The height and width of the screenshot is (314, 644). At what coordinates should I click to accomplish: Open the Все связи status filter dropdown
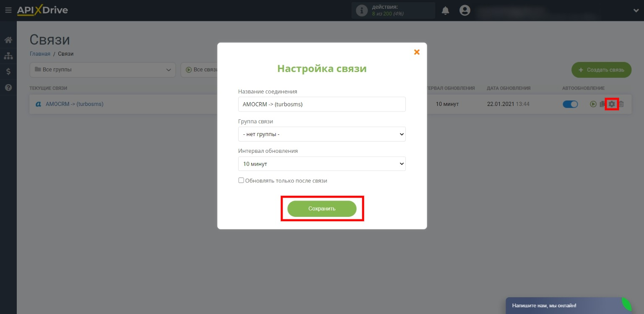click(199, 69)
